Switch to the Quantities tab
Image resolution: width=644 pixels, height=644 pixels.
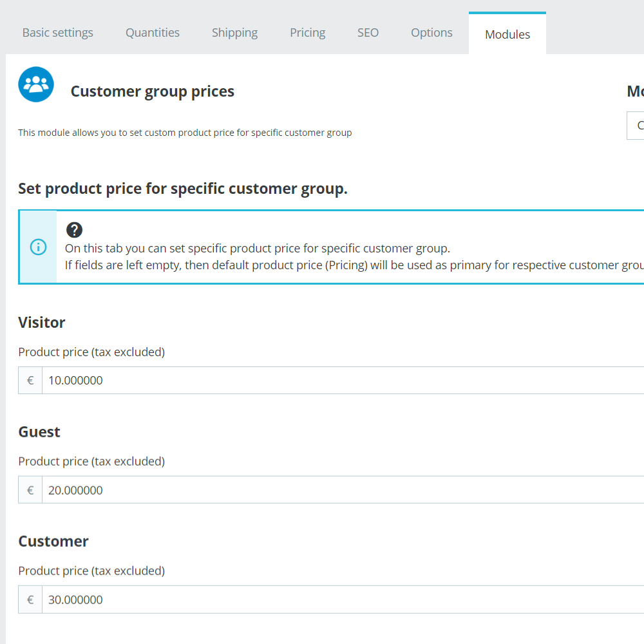click(x=153, y=33)
